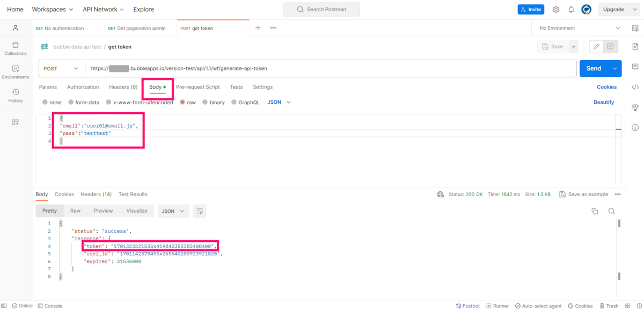
Task: Open the related info lightbulb icon
Action: [635, 107]
